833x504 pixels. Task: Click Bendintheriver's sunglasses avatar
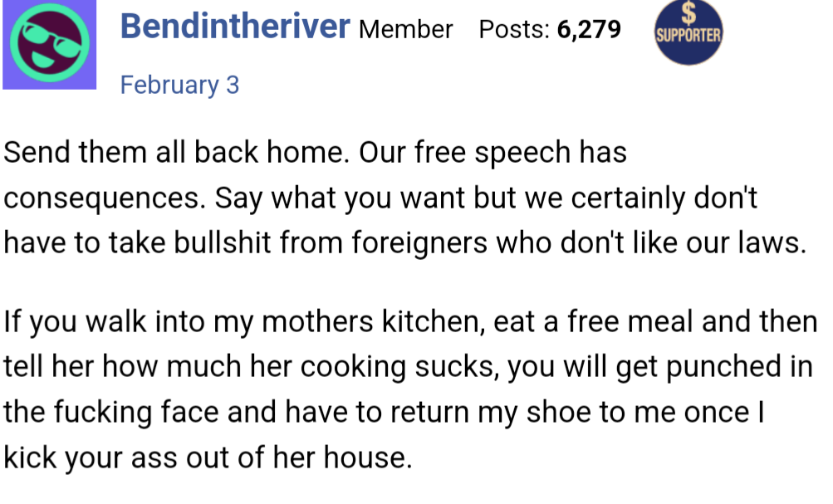(48, 45)
